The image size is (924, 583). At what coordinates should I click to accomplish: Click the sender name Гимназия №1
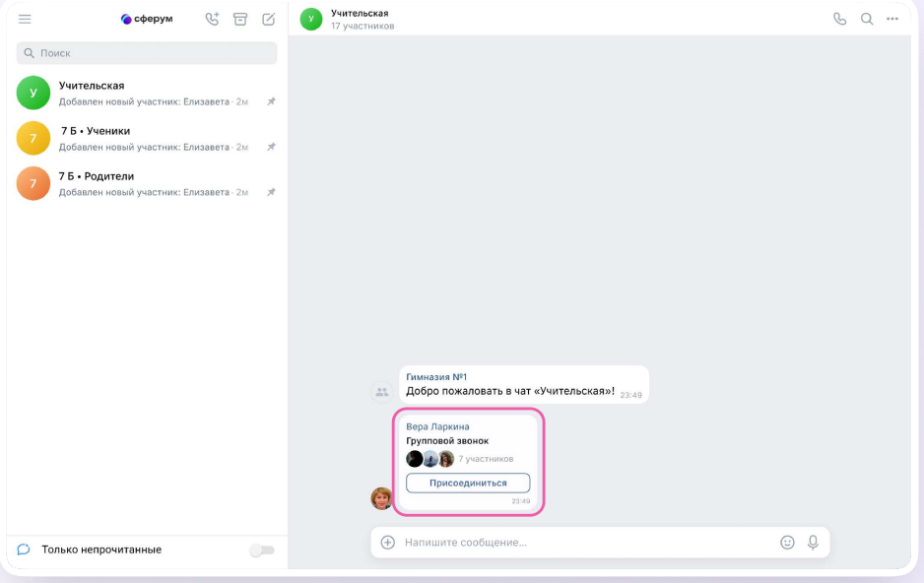(436, 377)
